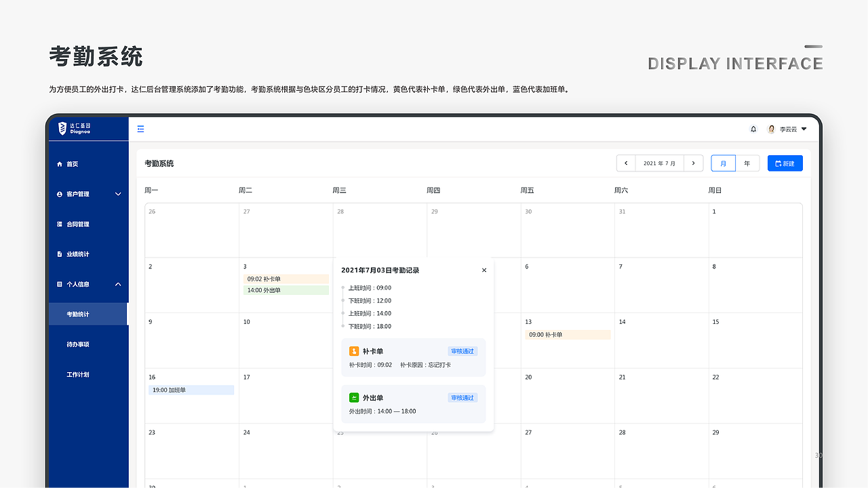Viewport: 868px width, 488px height.
Task: Click 19:00 加班单 entry on day 16
Action: (x=191, y=390)
